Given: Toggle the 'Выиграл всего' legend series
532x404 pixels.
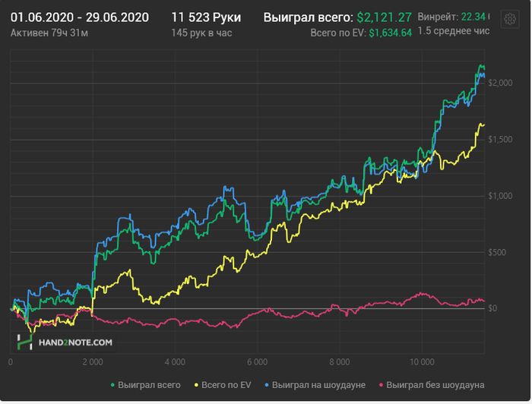Looking at the screenshot, I should tap(146, 385).
